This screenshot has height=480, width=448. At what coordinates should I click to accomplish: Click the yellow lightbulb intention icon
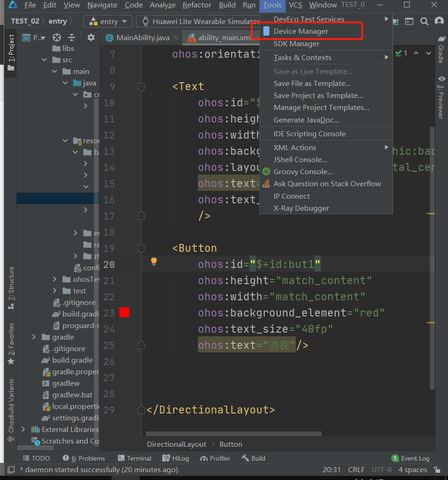(154, 261)
